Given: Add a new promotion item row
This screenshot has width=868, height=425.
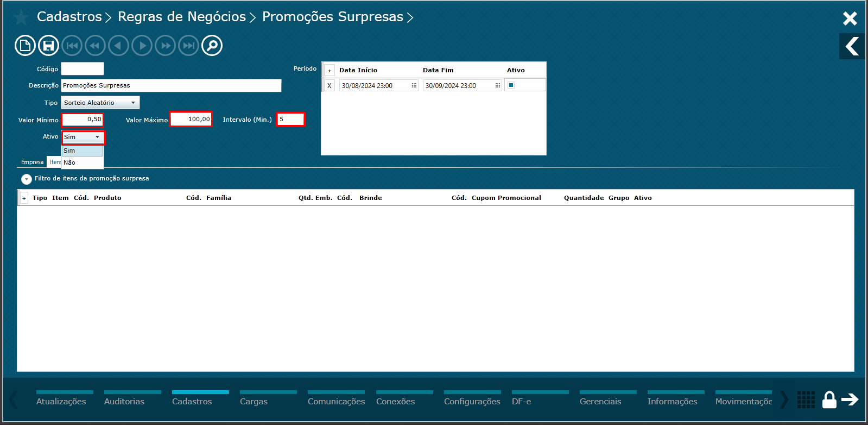Looking at the screenshot, I should (x=24, y=198).
